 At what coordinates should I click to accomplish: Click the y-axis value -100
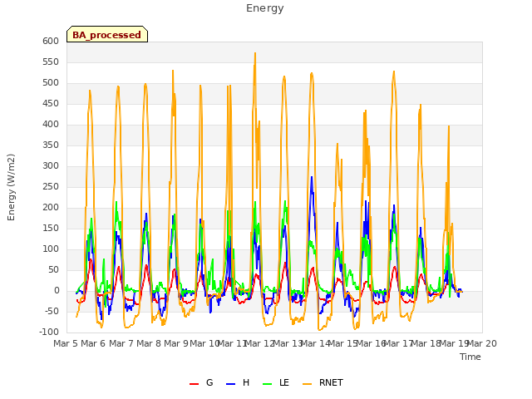[49, 332]
